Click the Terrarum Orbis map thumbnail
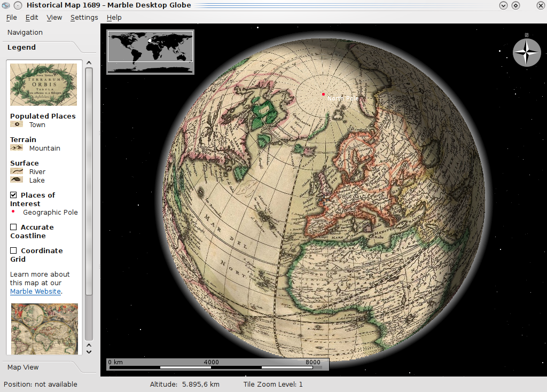547x392 pixels. (x=44, y=85)
